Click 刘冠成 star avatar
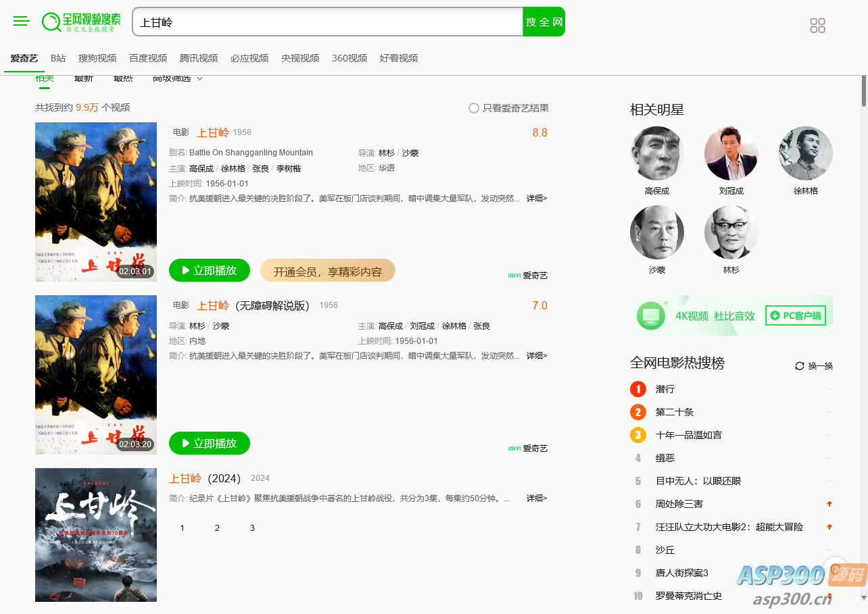Image resolution: width=868 pixels, height=614 pixels. point(731,153)
